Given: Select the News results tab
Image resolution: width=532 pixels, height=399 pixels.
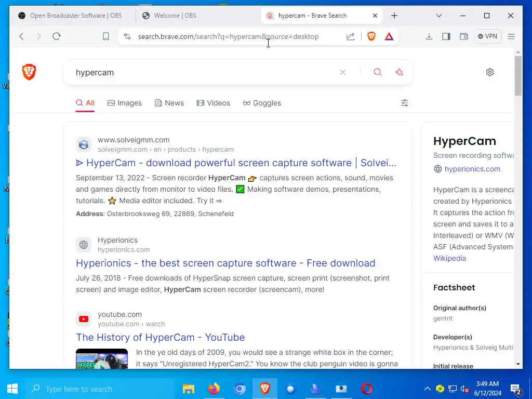Looking at the screenshot, I should point(169,103).
